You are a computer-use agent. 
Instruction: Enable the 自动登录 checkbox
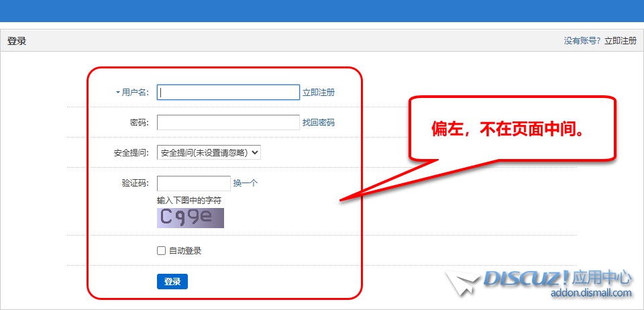click(x=161, y=251)
